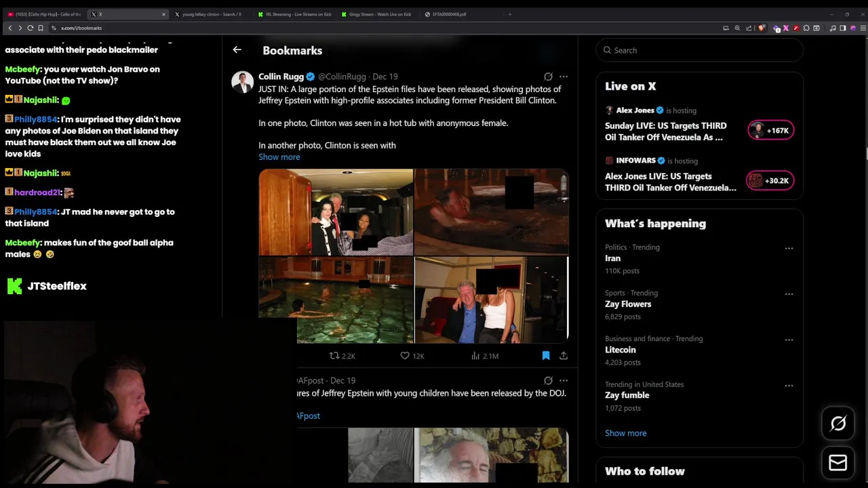Open a new browser tab

point(510,14)
